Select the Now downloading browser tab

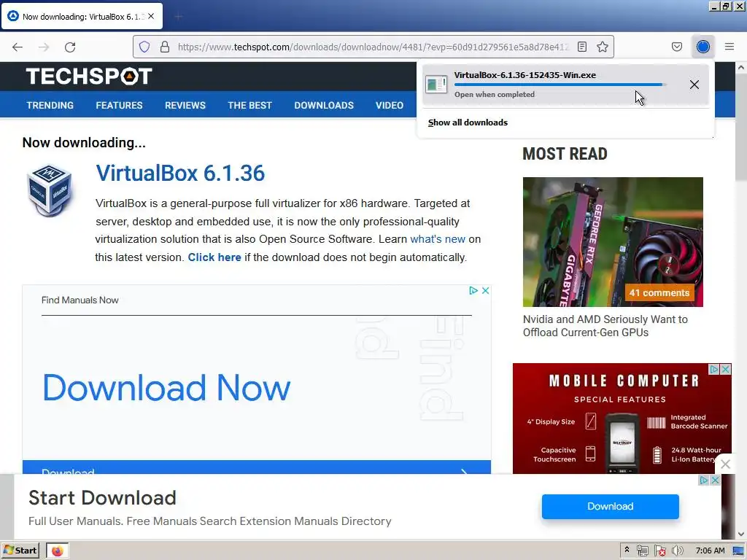82,17
